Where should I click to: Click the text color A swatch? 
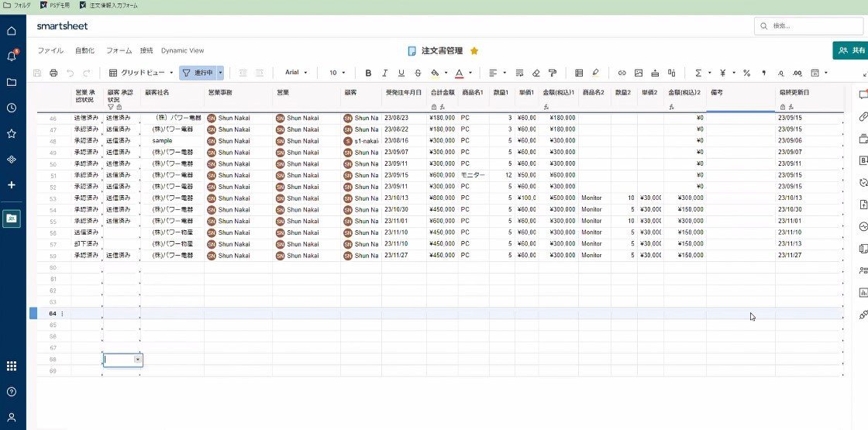[459, 73]
